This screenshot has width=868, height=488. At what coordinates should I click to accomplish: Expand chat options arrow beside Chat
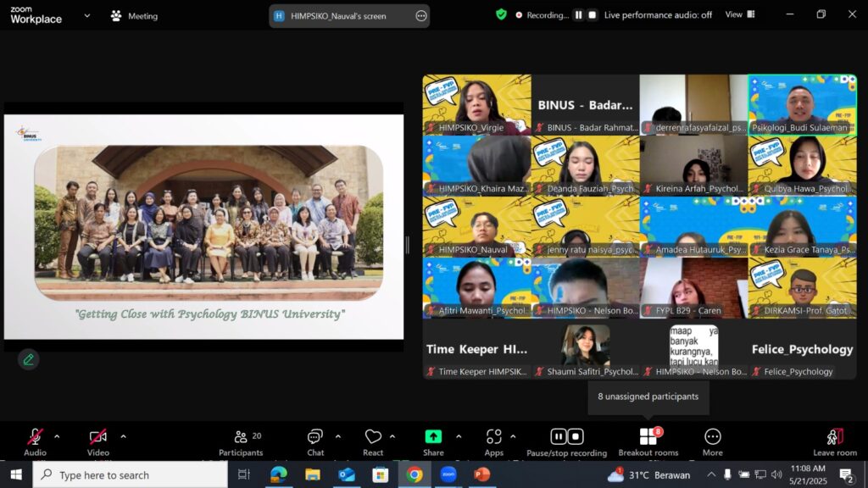[338, 436]
